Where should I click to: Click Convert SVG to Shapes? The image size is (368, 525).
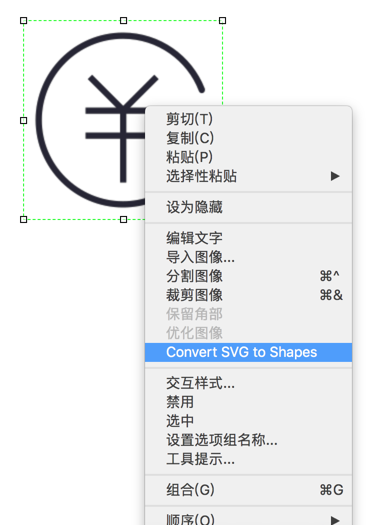(248, 352)
